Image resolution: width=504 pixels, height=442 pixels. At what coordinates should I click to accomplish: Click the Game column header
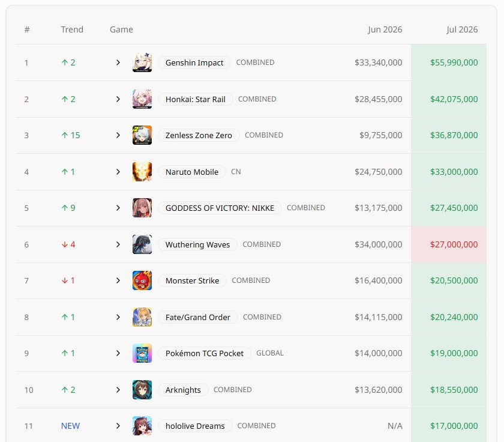121,29
